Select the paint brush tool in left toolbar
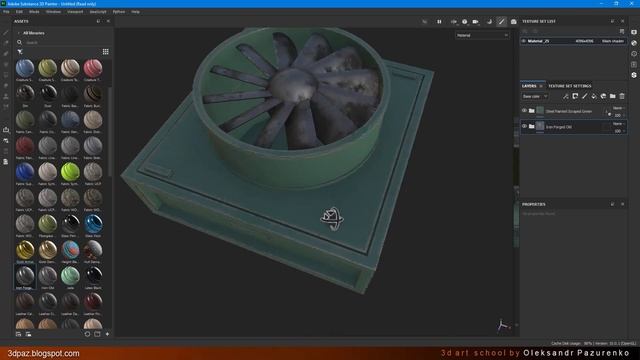The height and width of the screenshot is (360, 640). pos(6,33)
